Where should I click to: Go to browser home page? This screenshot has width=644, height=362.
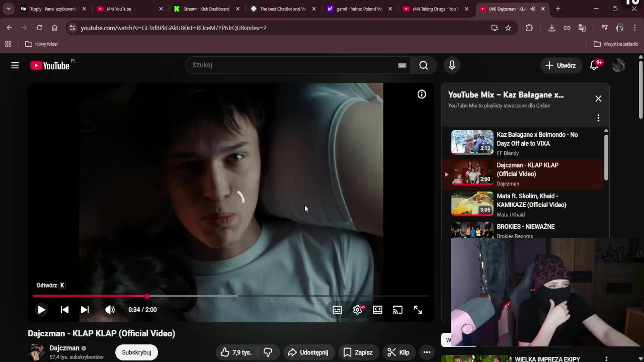pyautogui.click(x=54, y=28)
